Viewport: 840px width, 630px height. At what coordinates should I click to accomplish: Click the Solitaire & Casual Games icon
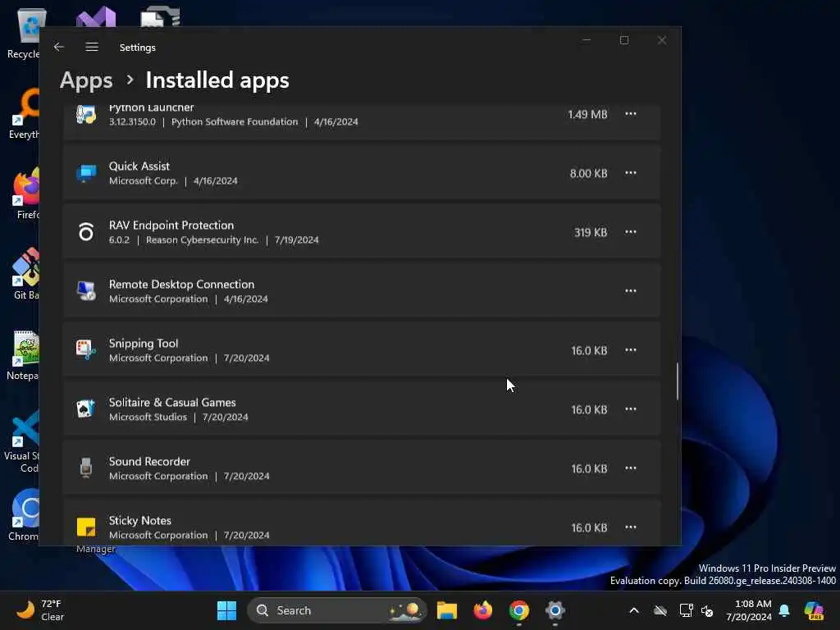tap(85, 409)
